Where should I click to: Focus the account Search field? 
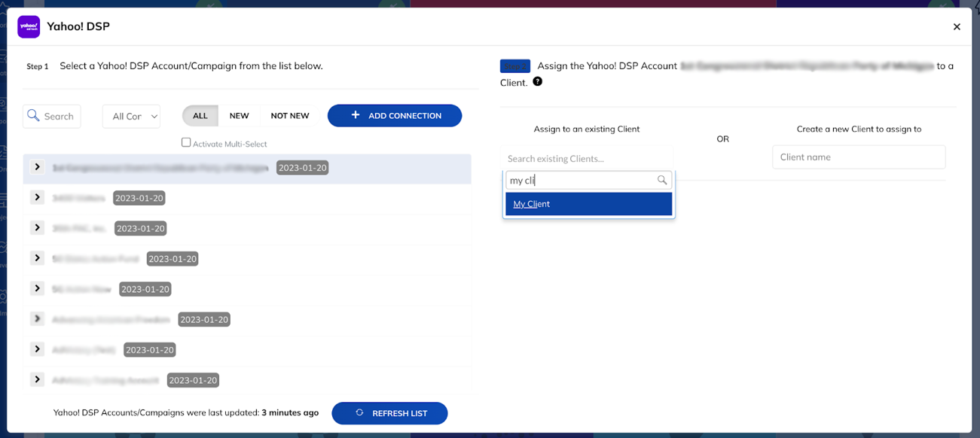(x=52, y=116)
